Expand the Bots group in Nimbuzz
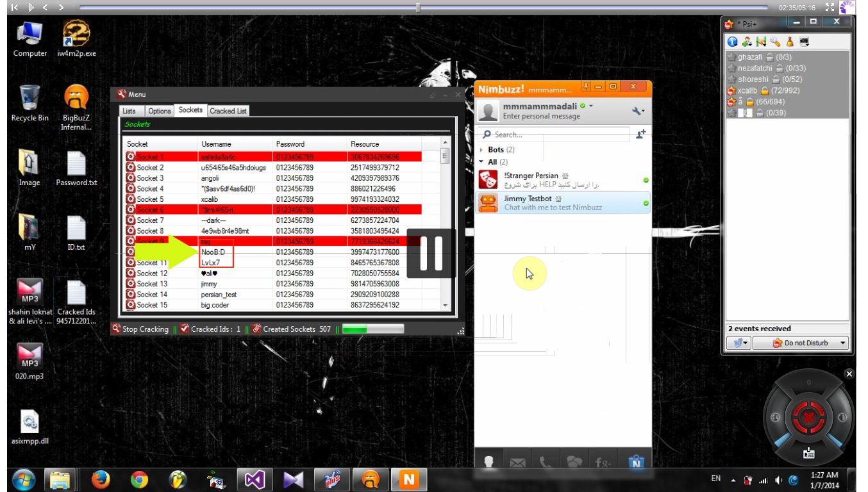Viewport: 868px width, 492px height. 482,150
